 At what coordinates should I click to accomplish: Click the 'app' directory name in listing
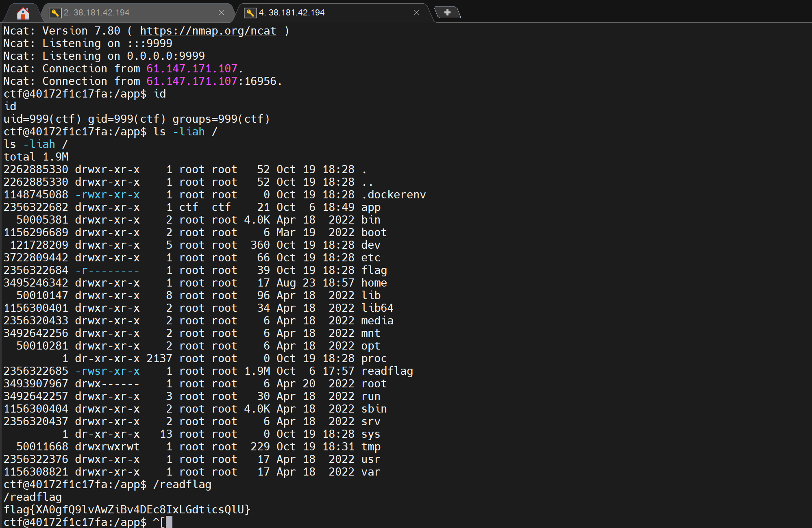[x=371, y=207]
